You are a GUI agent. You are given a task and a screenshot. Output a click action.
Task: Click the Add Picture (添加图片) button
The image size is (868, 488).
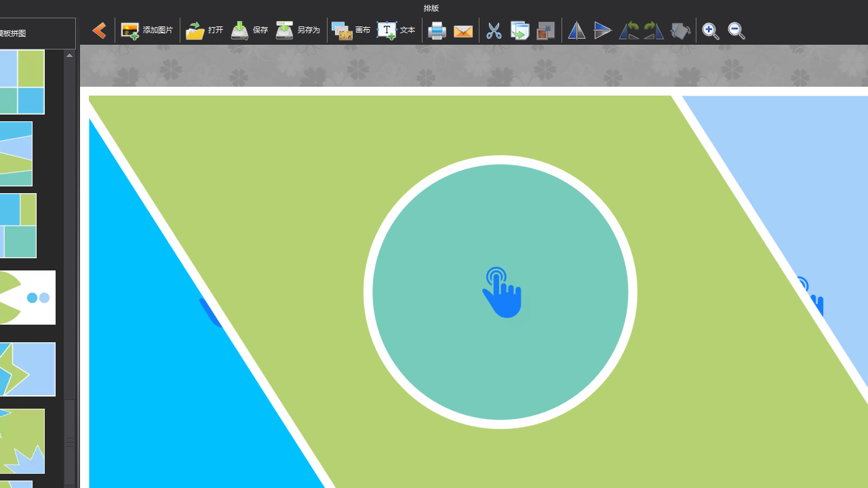tap(147, 30)
